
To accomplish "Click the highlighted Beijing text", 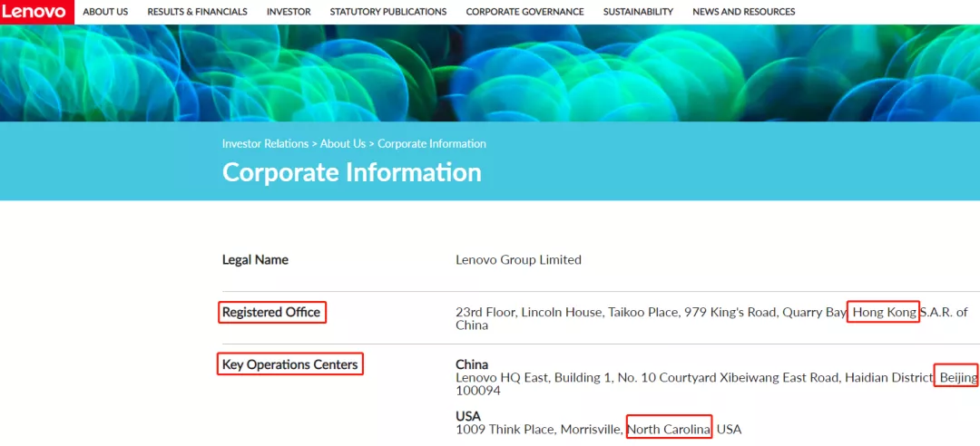I will point(956,377).
